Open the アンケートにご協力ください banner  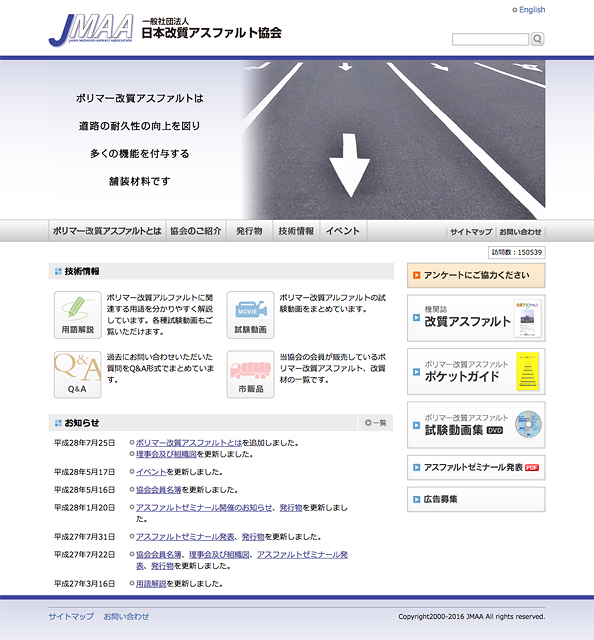click(x=476, y=275)
